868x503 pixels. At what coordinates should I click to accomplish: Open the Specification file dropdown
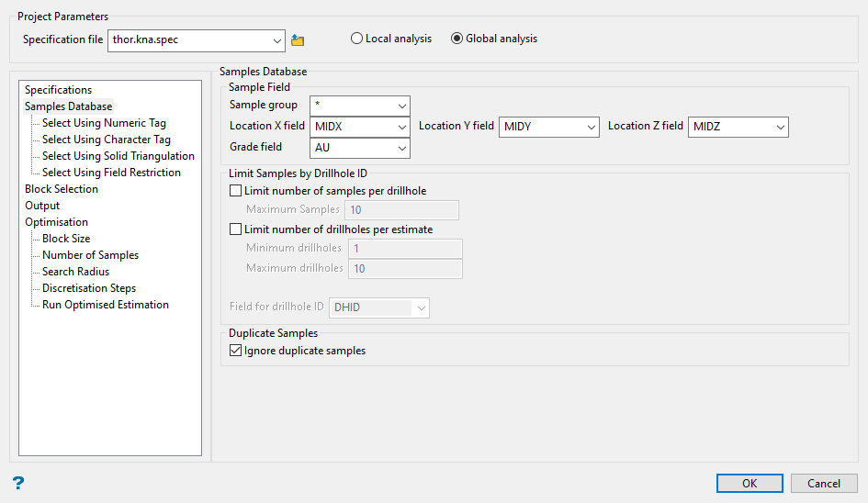click(x=278, y=40)
